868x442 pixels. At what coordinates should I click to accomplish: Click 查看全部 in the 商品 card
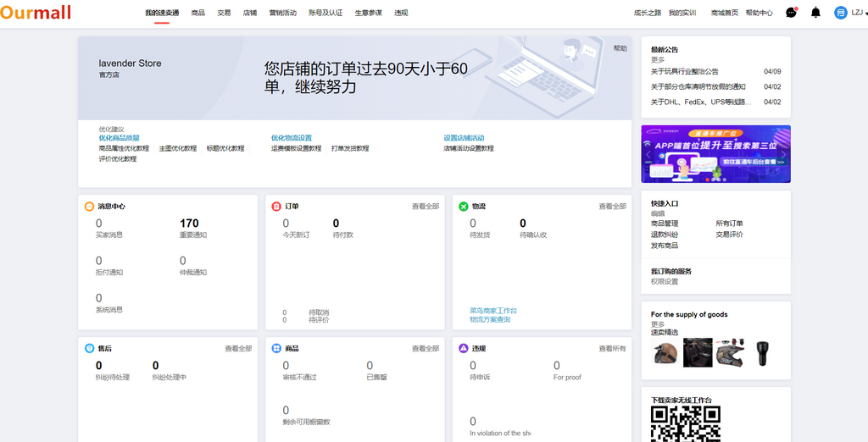[x=426, y=349]
